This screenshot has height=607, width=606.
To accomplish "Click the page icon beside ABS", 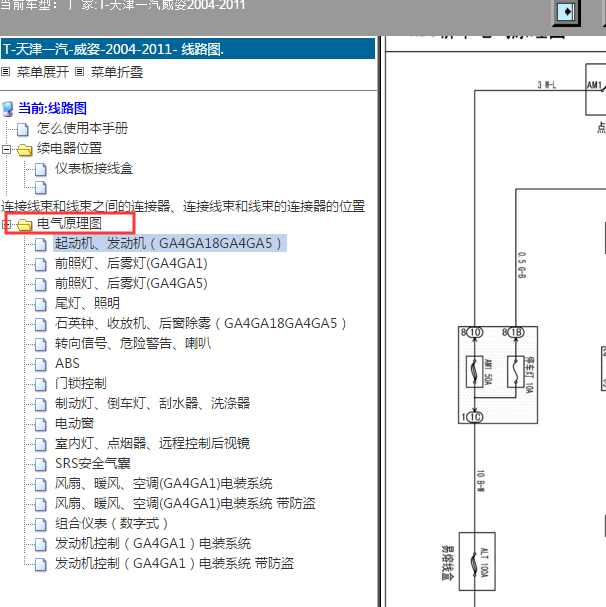I will coord(41,364).
